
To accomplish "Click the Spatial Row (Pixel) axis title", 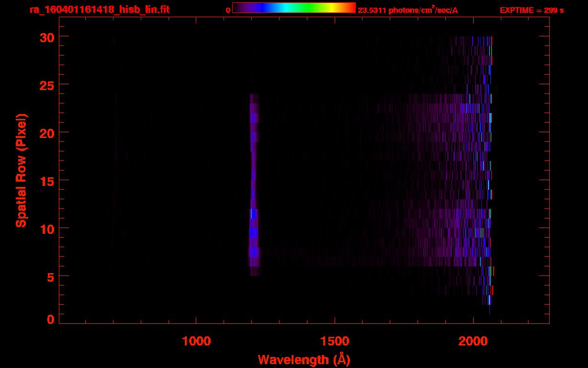I will [x=22, y=170].
